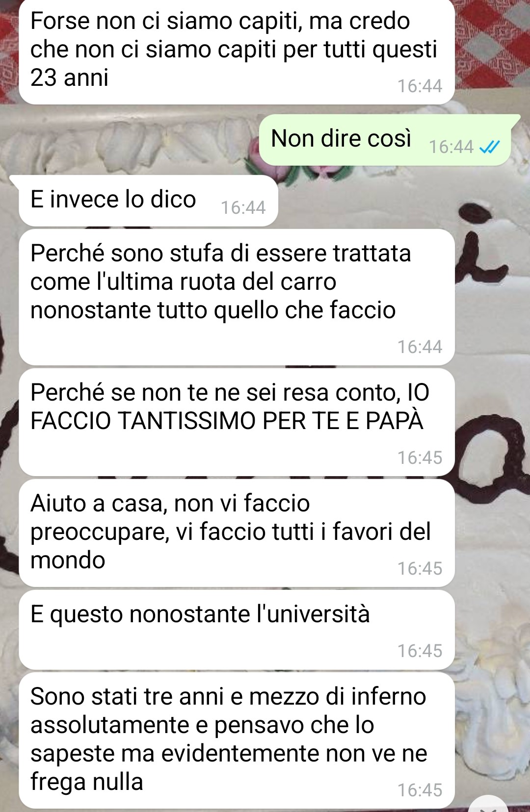This screenshot has height=812, width=530.
Task: Tap timestamp 16:45 on 'frega nulla' bubble
Action: click(420, 790)
